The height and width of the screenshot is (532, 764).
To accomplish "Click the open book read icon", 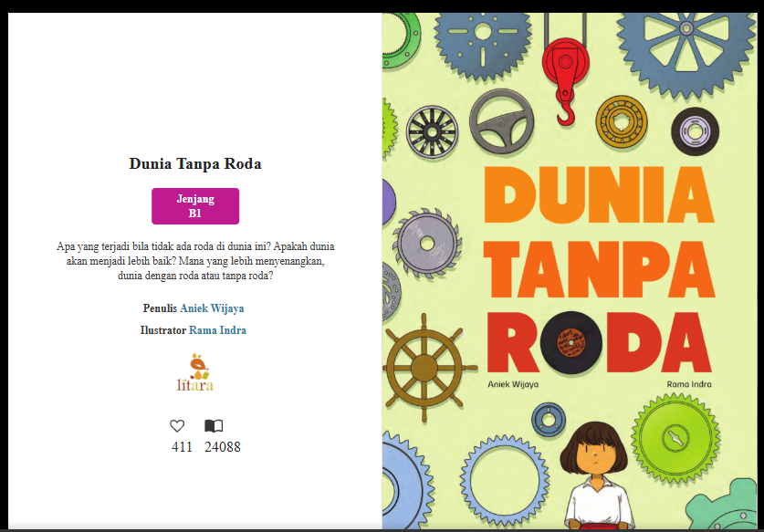I will click(214, 426).
